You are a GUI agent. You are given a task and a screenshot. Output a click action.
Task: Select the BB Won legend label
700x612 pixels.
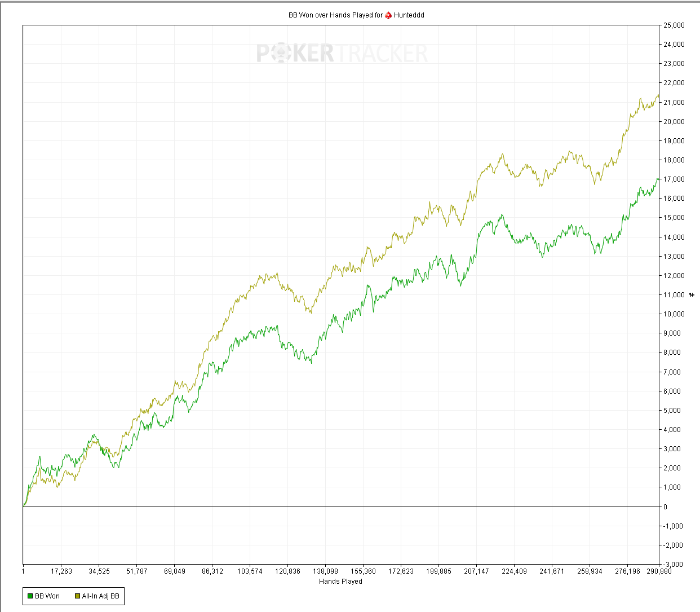tap(47, 596)
